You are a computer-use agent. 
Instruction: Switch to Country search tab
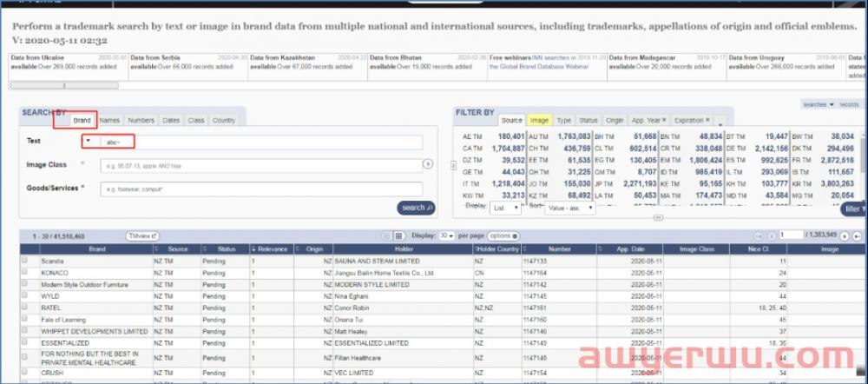pos(224,120)
